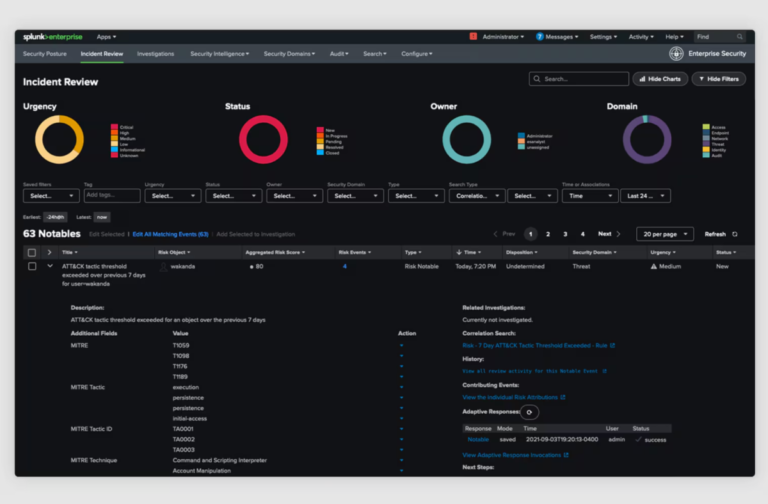The image size is (768, 504).
Task: Open the 20 per page dropdown
Action: pyautogui.click(x=665, y=234)
